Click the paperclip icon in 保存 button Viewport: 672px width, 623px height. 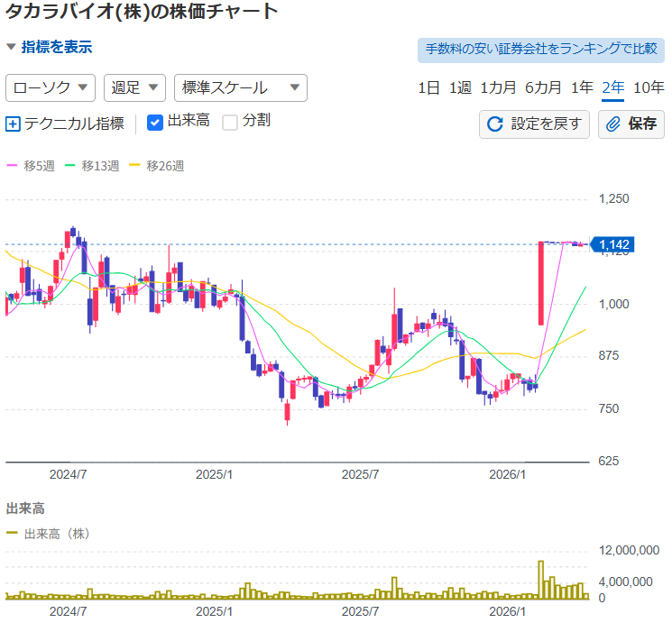coord(613,124)
